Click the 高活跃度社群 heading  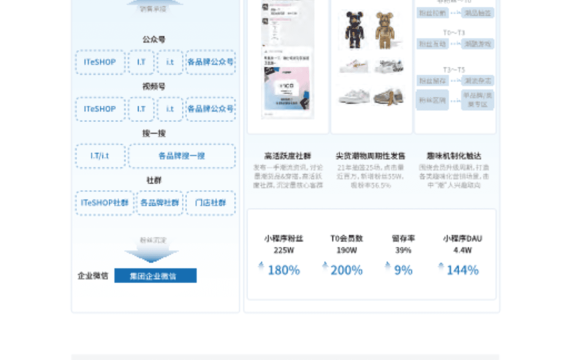(x=288, y=156)
